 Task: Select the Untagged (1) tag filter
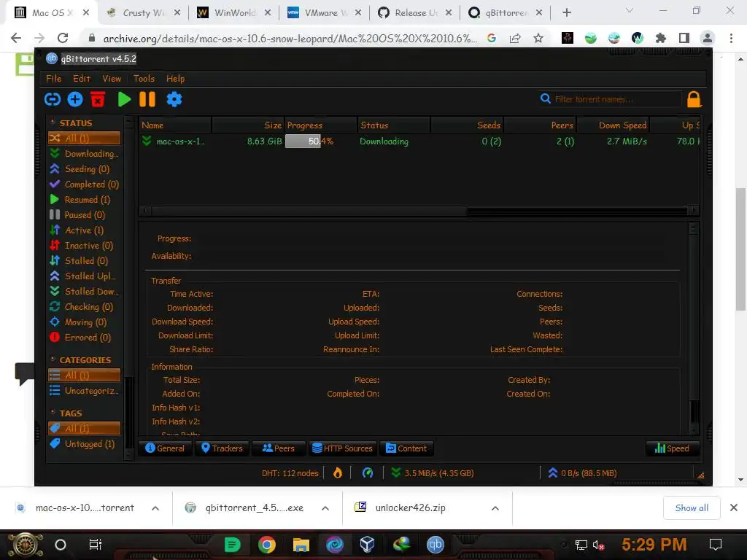[x=85, y=444]
